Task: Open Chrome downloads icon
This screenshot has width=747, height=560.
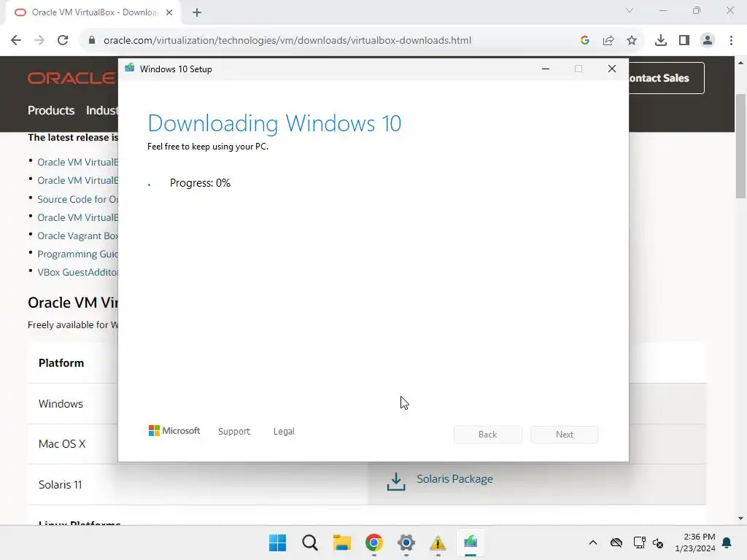Action: point(661,41)
